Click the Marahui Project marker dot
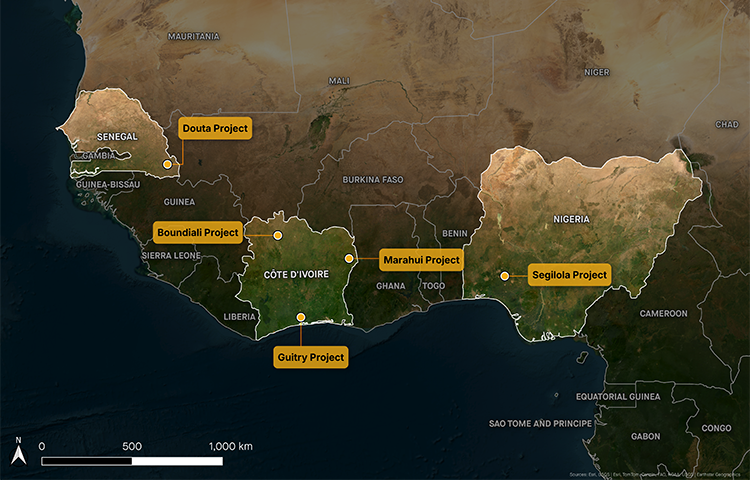Viewport: 750px width, 480px height. click(x=349, y=259)
